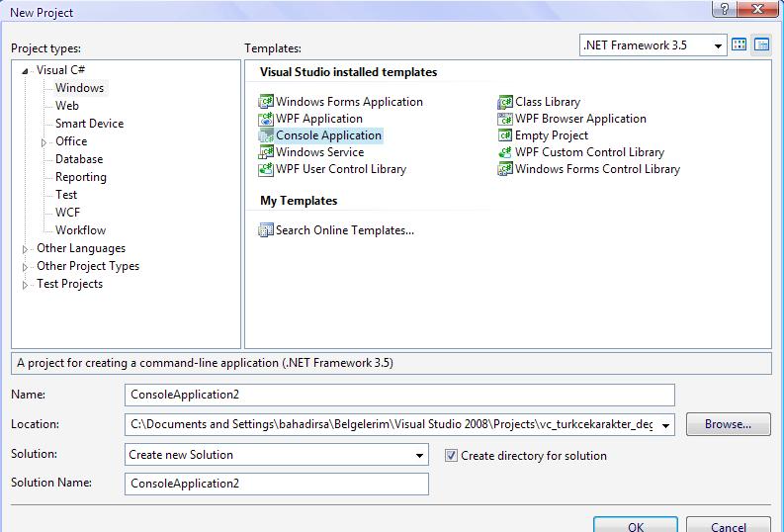Click the Console Application label
Image resolution: width=784 pixels, height=532 pixels.
click(x=328, y=135)
